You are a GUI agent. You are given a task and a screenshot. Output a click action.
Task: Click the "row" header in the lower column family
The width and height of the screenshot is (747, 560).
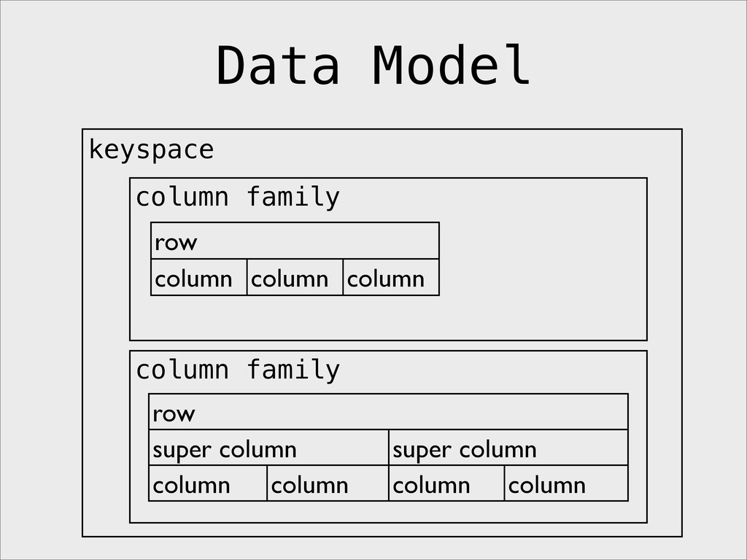click(x=388, y=412)
